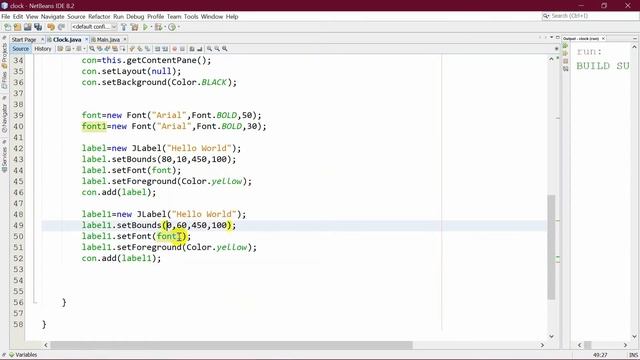Switch to the Start Page tab
The image size is (640, 360).
(x=24, y=40)
